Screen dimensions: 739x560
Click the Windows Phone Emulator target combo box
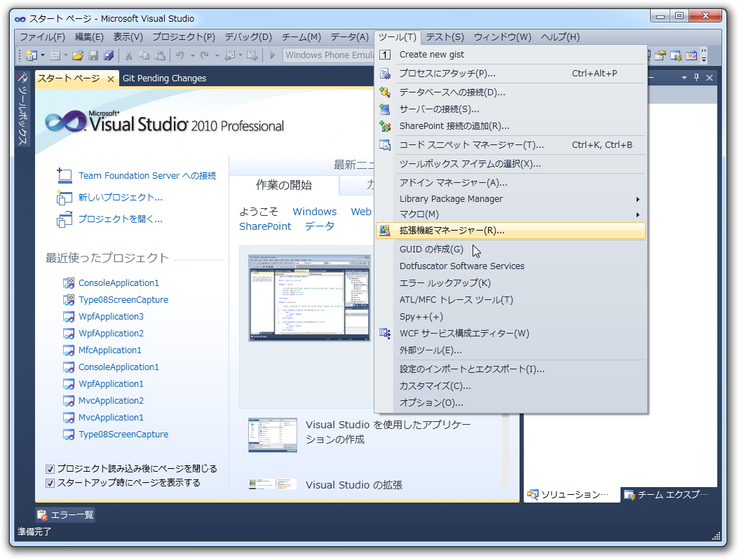tap(329, 55)
